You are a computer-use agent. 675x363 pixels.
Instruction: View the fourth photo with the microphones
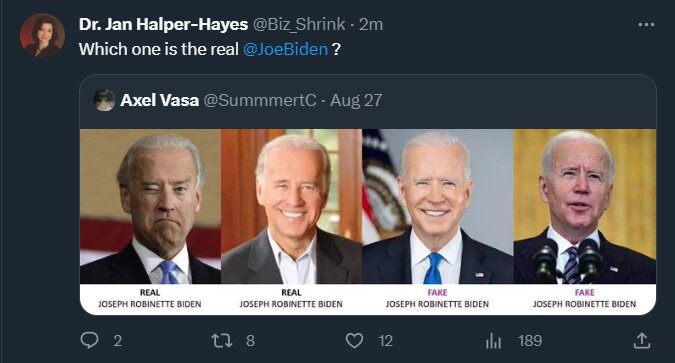coord(585,206)
